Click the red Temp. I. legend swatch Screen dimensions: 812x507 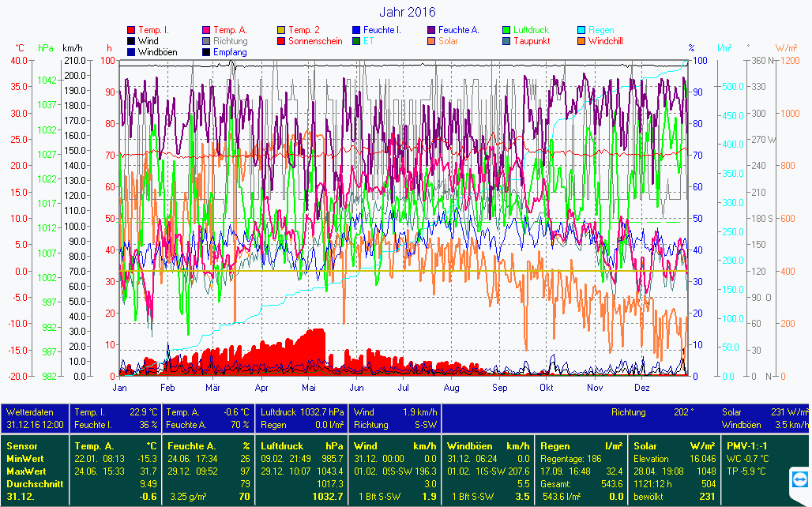[131, 30]
